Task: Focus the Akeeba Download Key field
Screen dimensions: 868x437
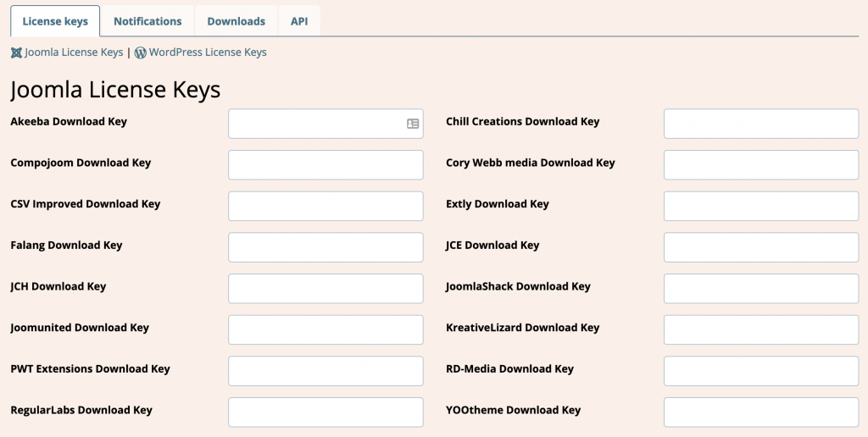Action: [x=325, y=124]
